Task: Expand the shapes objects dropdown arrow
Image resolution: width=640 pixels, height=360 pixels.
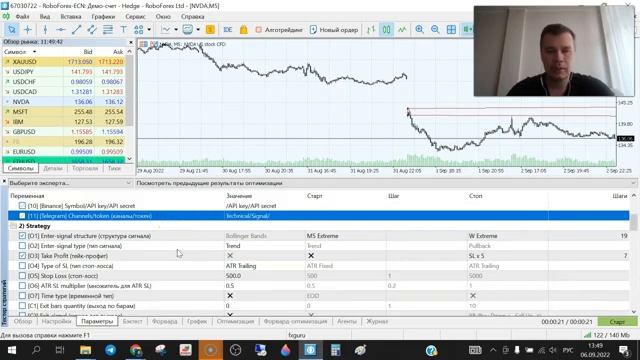Action: [x=149, y=29]
